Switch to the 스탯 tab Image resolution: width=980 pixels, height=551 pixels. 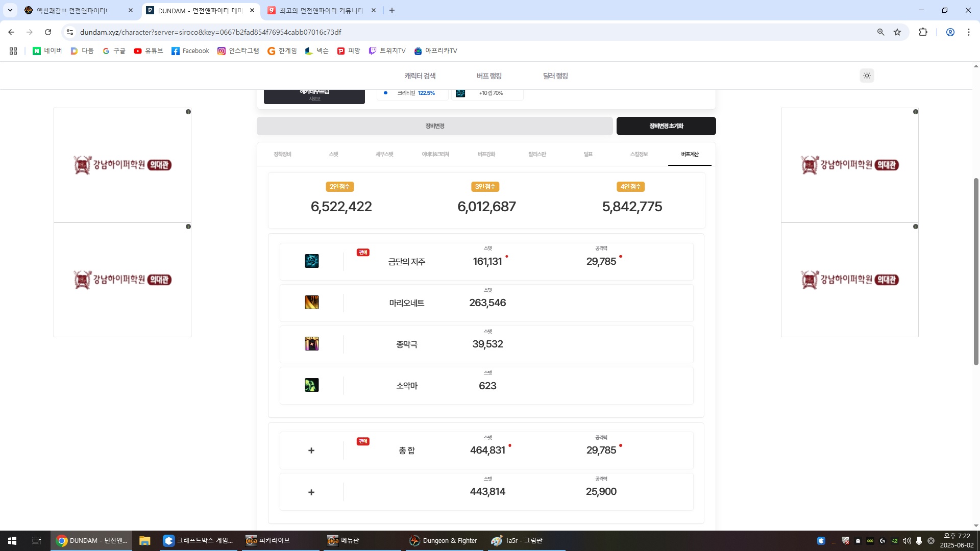coord(334,154)
